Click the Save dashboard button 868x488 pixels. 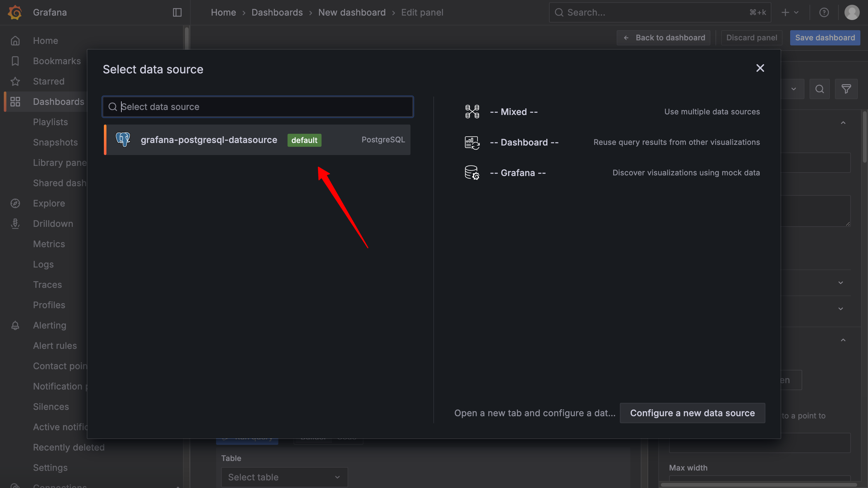824,37
